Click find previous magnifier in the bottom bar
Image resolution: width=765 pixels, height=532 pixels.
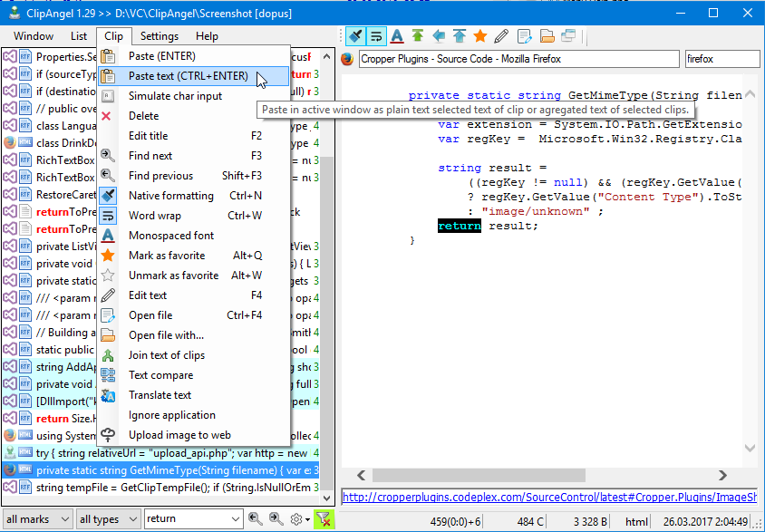[255, 518]
